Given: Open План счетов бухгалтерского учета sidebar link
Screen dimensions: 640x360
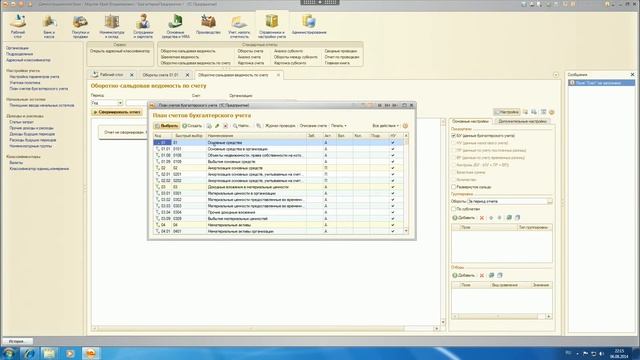Looking at the screenshot, I should point(39,89).
